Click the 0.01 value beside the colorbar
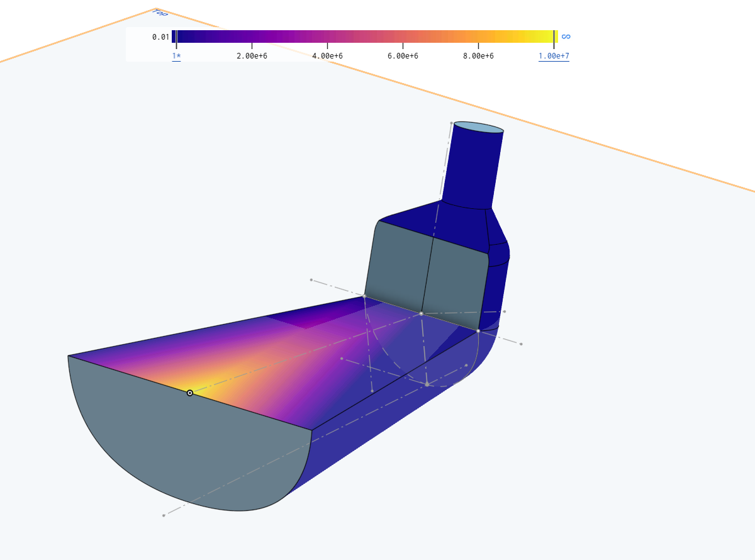 [x=160, y=36]
